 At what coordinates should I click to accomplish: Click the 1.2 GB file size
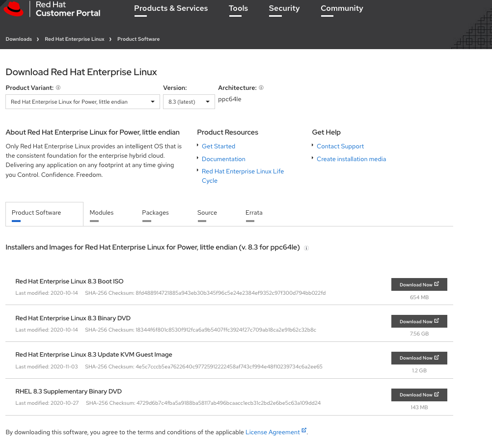coord(419,371)
